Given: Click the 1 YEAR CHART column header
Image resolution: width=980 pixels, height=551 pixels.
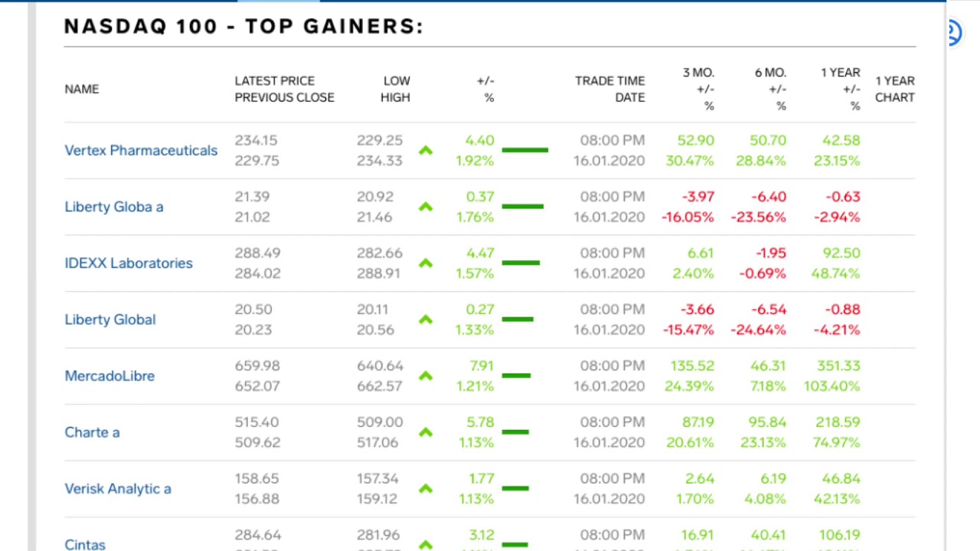Looking at the screenshot, I should coord(894,89).
